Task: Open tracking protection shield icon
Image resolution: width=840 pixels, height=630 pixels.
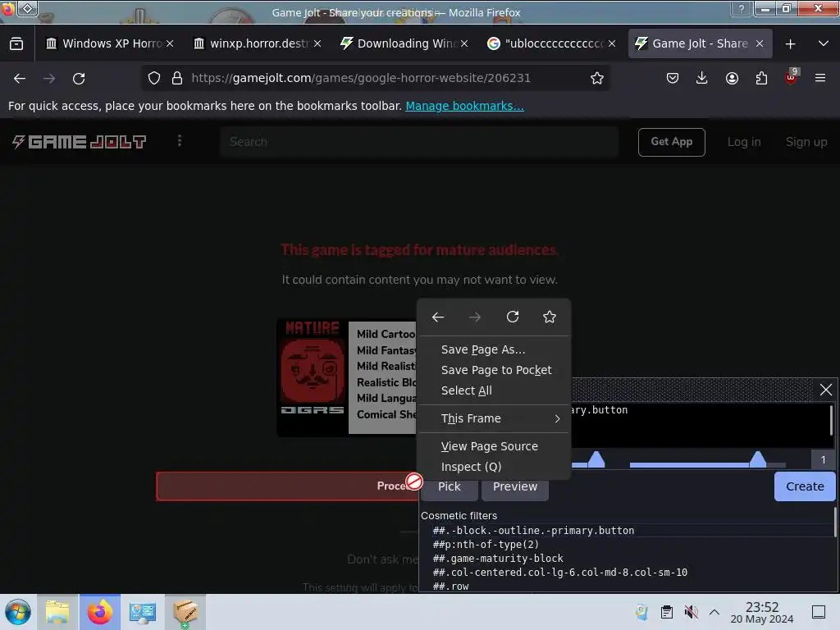Action: click(x=154, y=78)
